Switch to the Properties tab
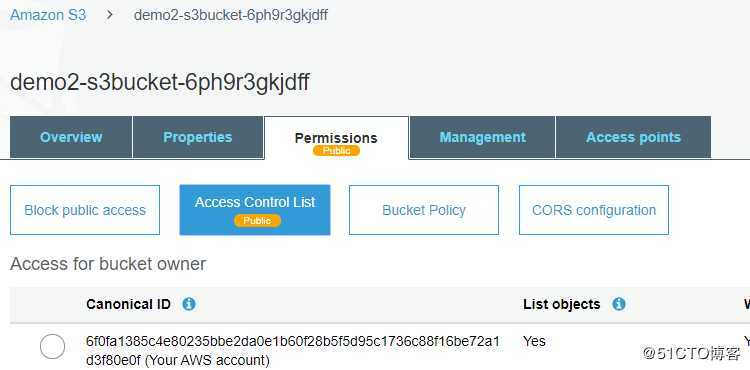Screen dimensions: 750x370 (198, 137)
